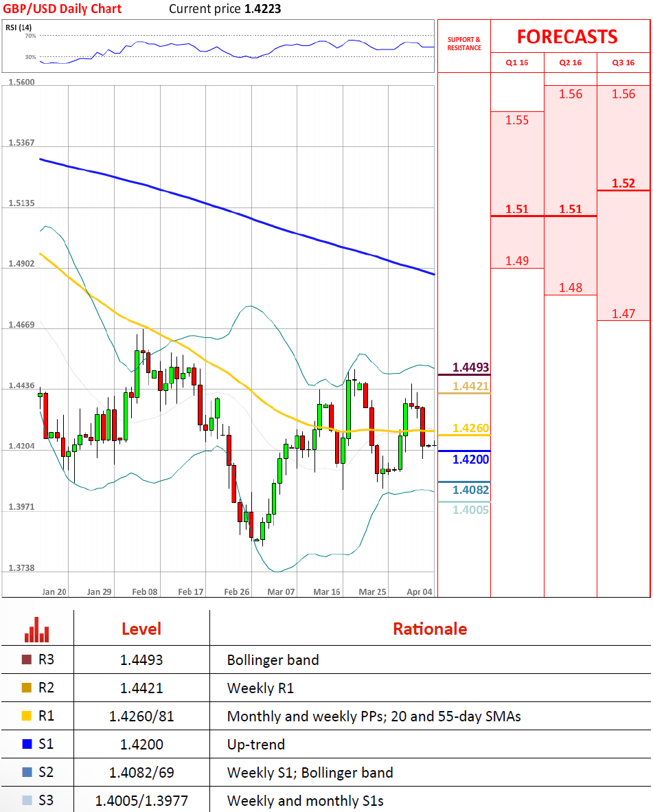This screenshot has width=653, height=812.
Task: Click the RSI (14) label
Action: click(x=19, y=27)
